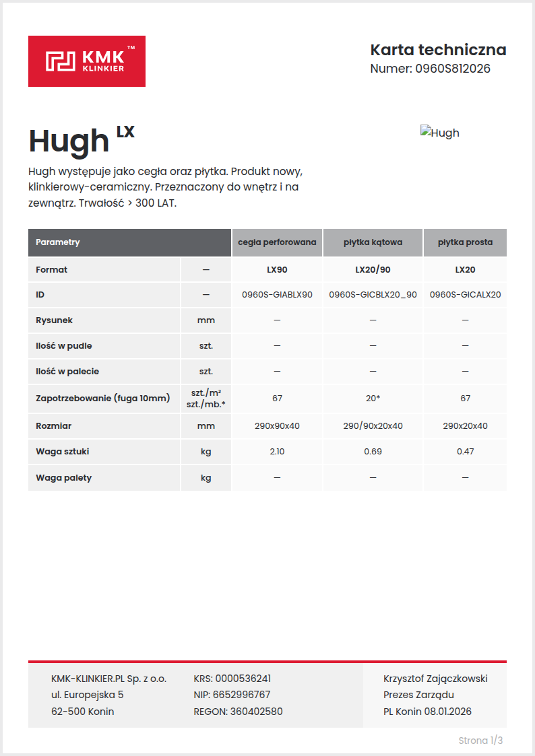The image size is (535, 756).
Task: Select the weight value 0.69
Action: 373,451
